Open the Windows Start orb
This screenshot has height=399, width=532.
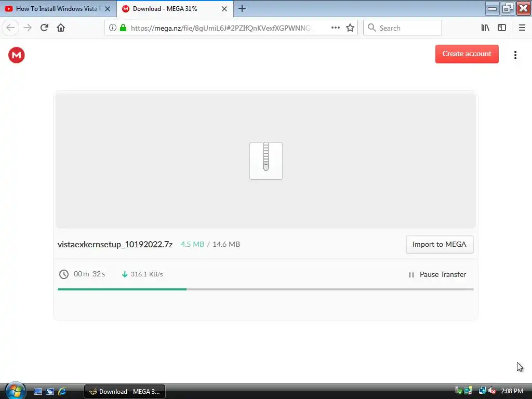tap(15, 391)
